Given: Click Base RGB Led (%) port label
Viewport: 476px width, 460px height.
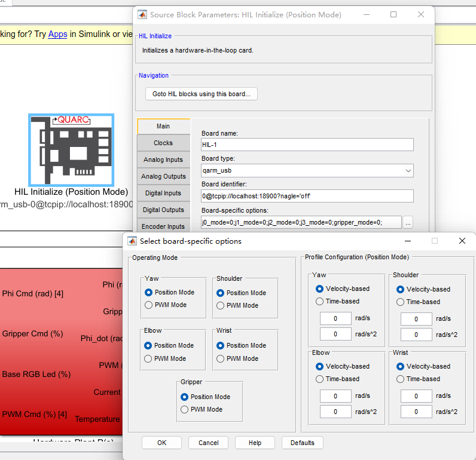Looking at the screenshot, I should pyautogui.click(x=36, y=375).
